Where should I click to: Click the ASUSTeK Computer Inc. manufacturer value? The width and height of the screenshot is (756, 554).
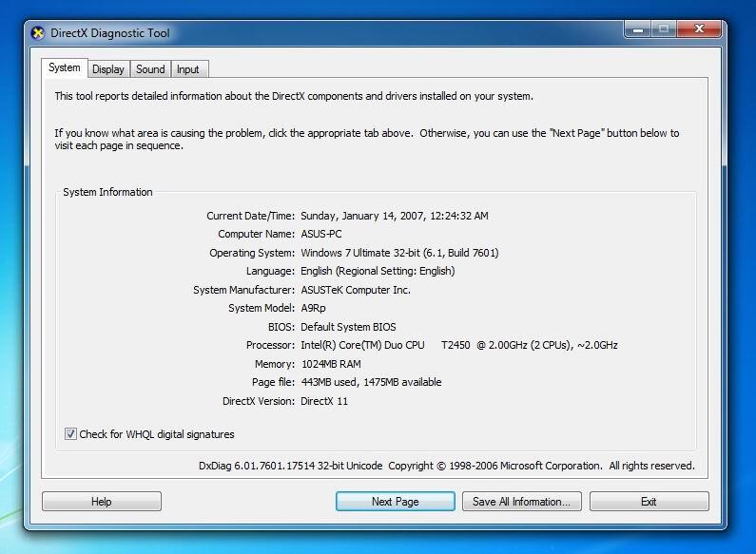pos(356,290)
